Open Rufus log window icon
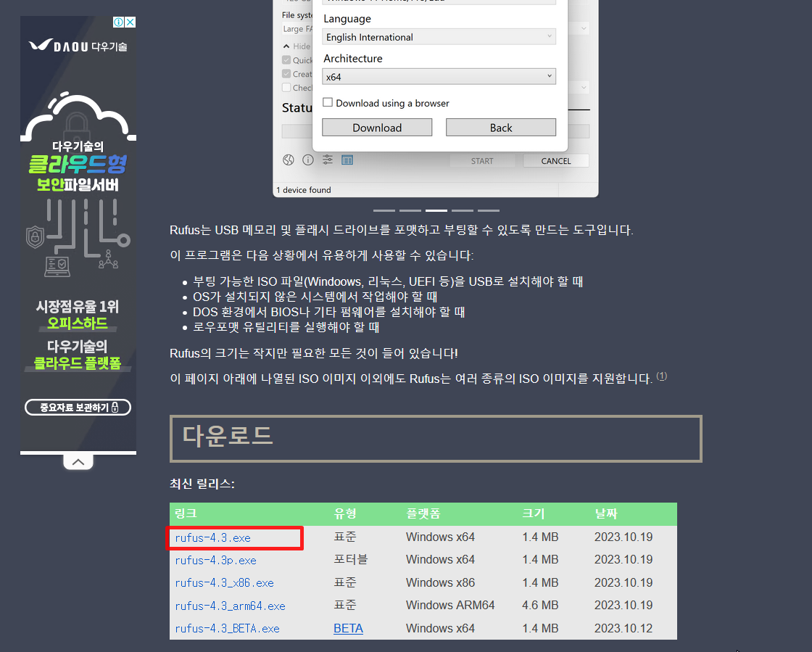Image resolution: width=812 pixels, height=652 pixels. (x=347, y=160)
